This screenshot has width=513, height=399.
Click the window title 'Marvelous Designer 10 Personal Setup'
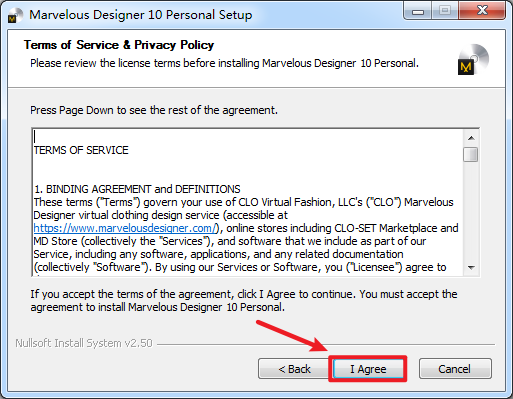(x=141, y=15)
